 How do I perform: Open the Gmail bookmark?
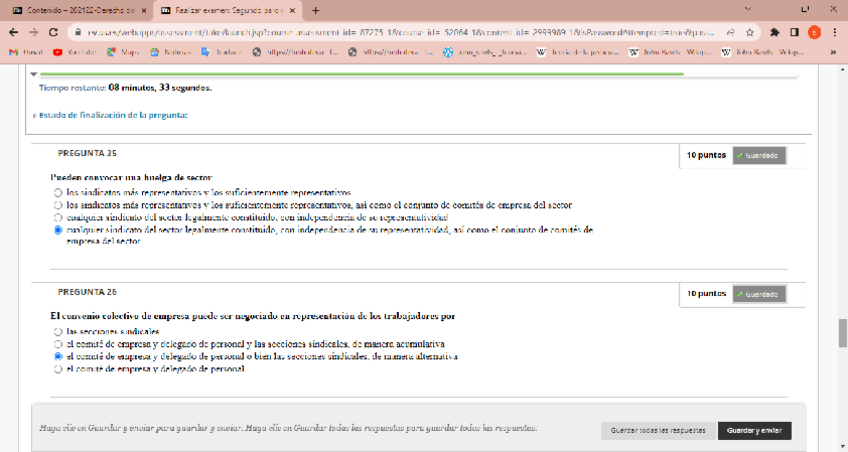pyautogui.click(x=26, y=52)
